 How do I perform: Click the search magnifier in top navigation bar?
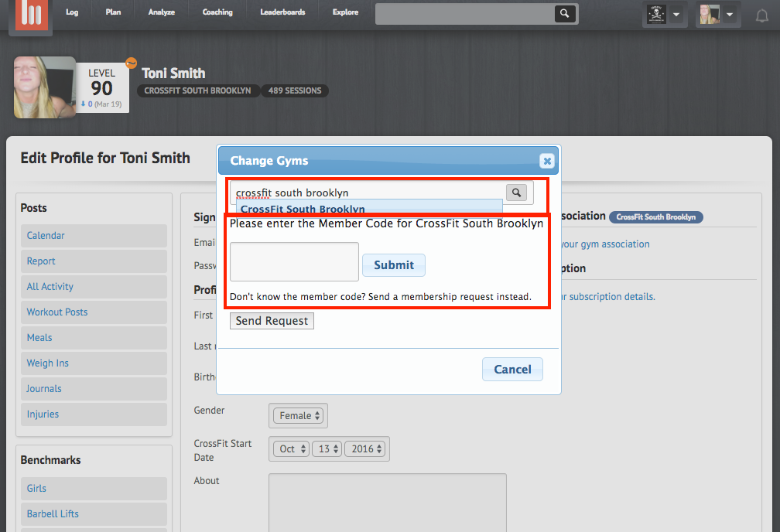[x=565, y=13]
